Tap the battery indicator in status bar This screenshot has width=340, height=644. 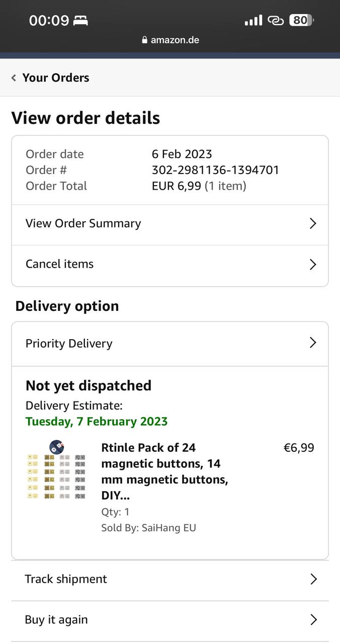(x=301, y=20)
